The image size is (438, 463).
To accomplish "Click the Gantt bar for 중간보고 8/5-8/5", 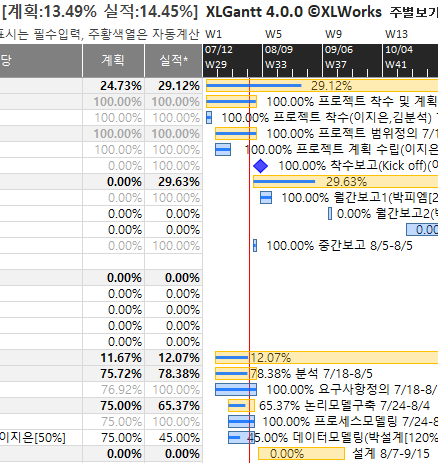I will [x=255, y=246].
